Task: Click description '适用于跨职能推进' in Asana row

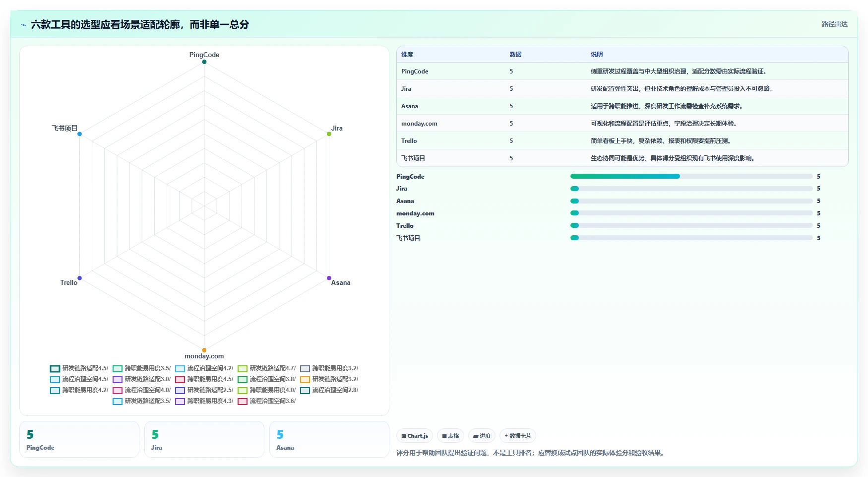Action: (615, 106)
